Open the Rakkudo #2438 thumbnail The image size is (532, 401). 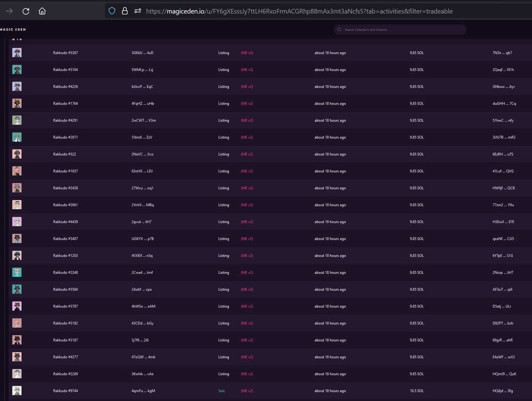pos(17,188)
